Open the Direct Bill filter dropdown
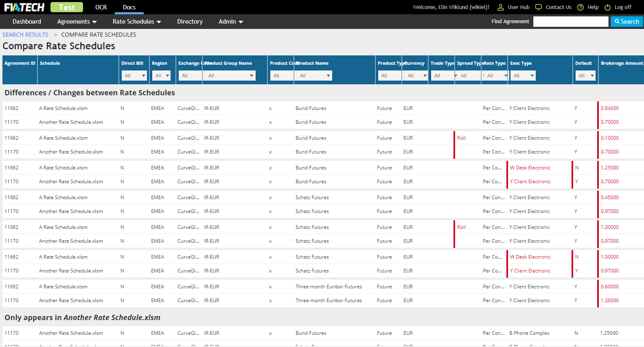The image size is (644, 347). coord(134,76)
